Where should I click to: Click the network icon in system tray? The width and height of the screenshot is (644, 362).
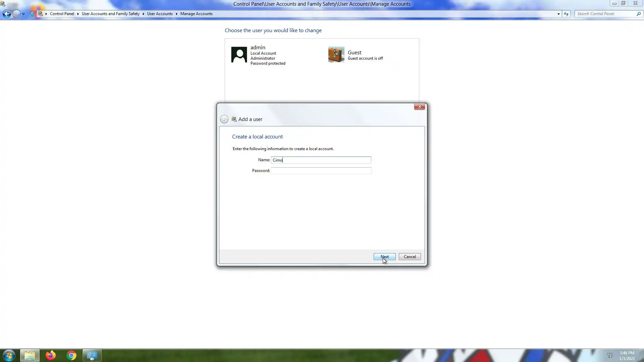point(610,355)
